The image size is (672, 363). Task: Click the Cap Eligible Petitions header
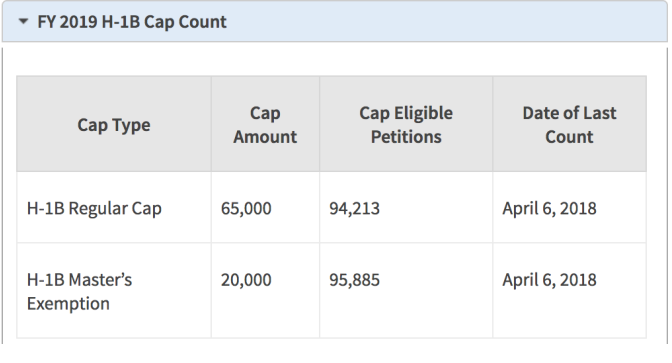[x=406, y=124]
